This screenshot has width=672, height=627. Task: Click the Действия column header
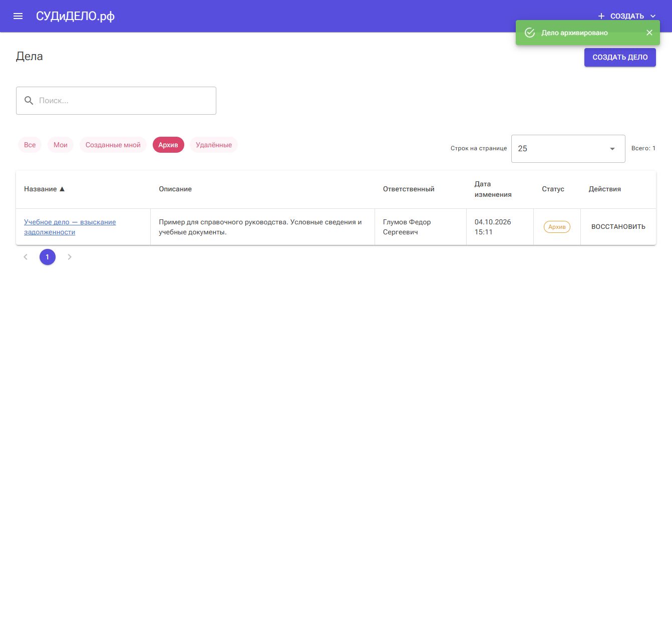click(x=605, y=189)
